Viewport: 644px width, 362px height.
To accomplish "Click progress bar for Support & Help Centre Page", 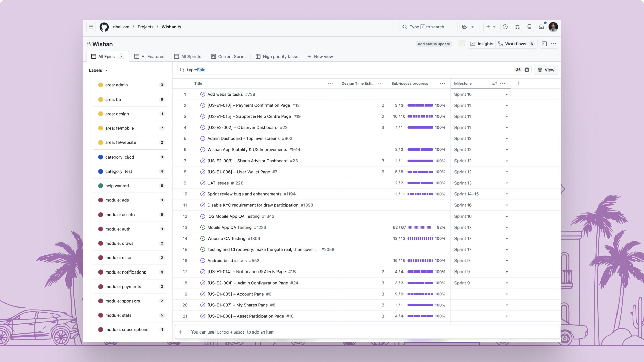I will pos(420,116).
